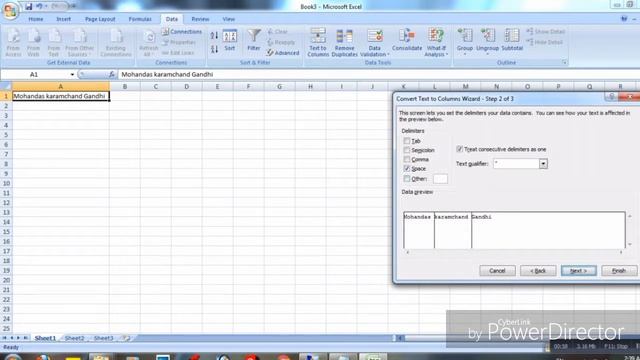The height and width of the screenshot is (360, 640).
Task: Click Ungroup icon
Action: tap(487, 42)
